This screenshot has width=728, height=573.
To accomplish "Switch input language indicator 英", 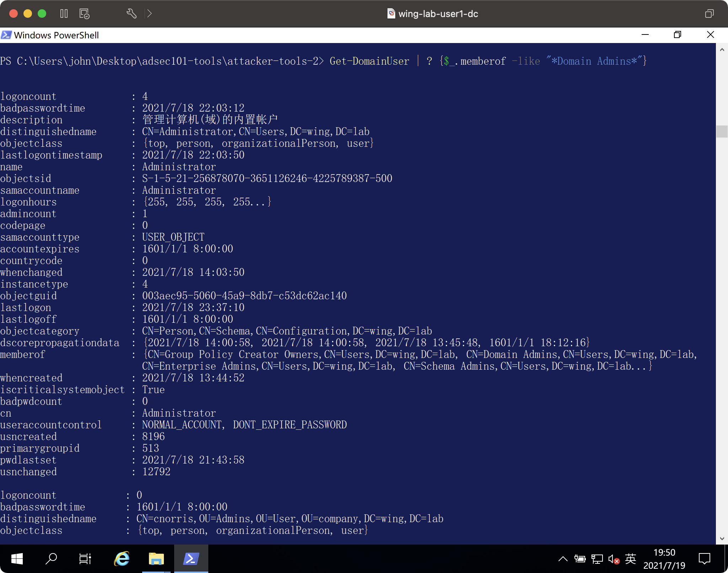I will pos(631,559).
